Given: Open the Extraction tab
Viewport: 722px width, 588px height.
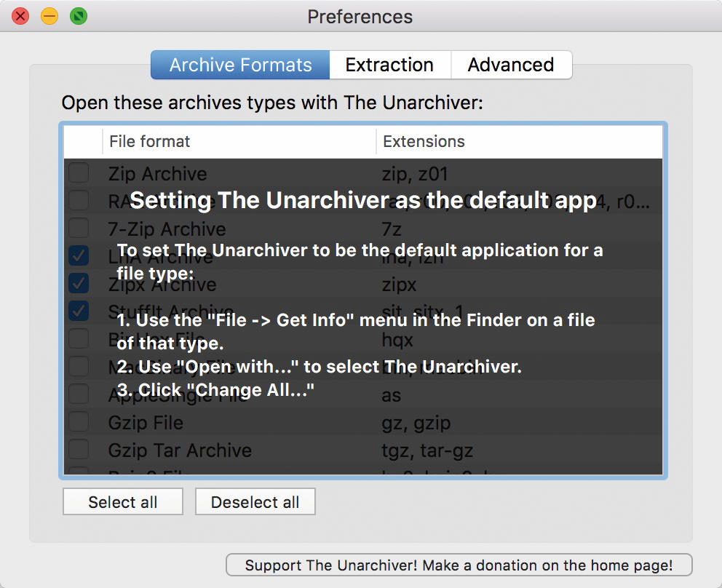Looking at the screenshot, I should click(x=390, y=65).
